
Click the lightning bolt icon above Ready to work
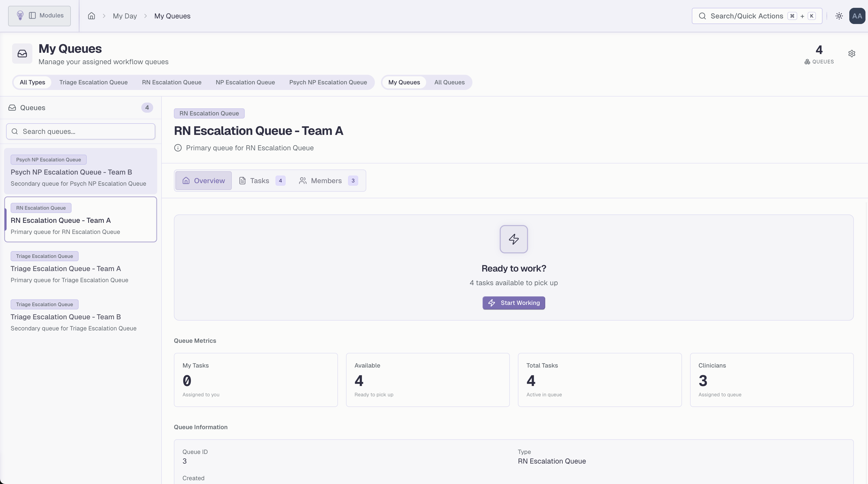pyautogui.click(x=514, y=239)
